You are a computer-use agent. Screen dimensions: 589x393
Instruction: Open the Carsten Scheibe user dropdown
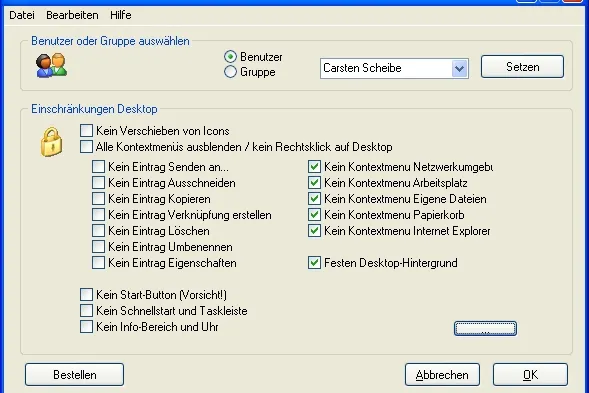pyautogui.click(x=460, y=68)
